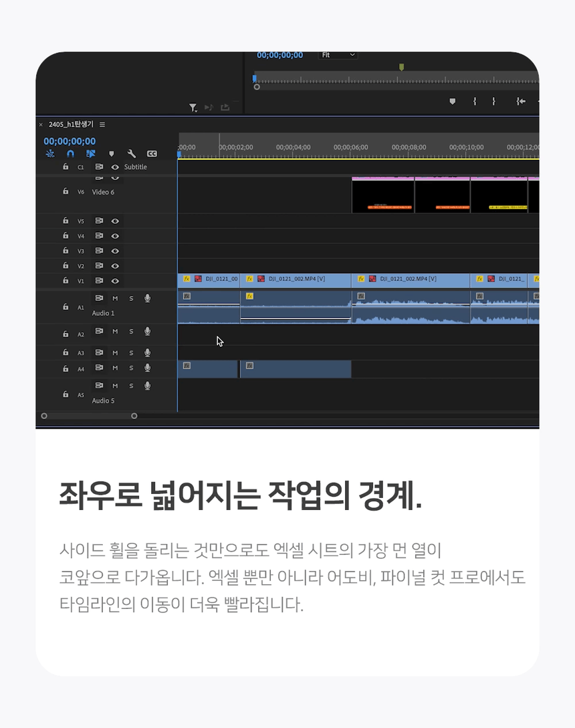Screen dimensions: 575x728
Task: Hide the V5 track output eye
Action: pyautogui.click(x=115, y=221)
